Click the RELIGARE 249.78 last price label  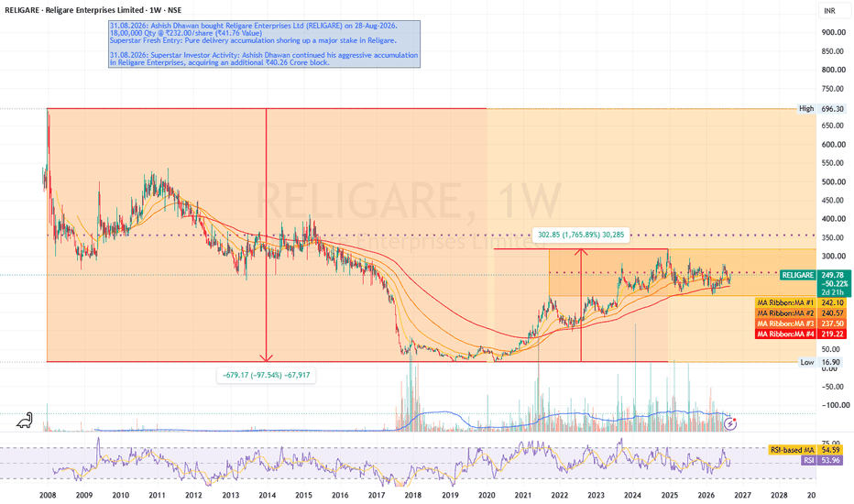point(815,283)
